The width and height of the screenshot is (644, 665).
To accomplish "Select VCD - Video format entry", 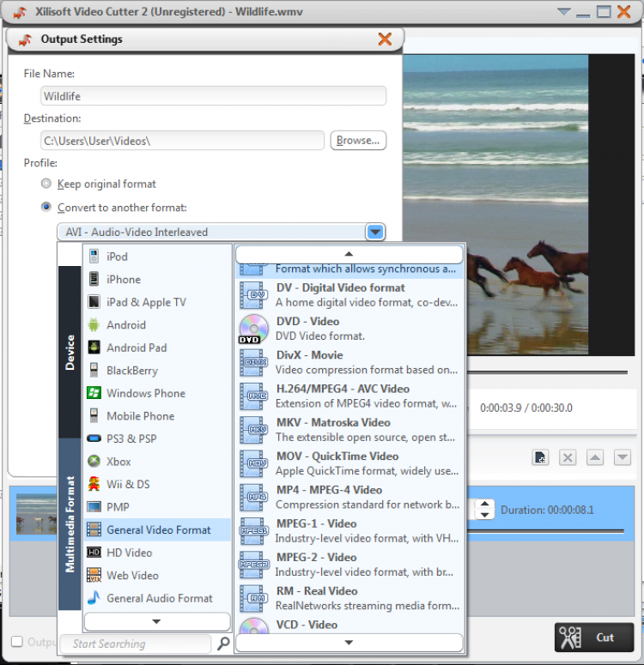I will point(349,626).
